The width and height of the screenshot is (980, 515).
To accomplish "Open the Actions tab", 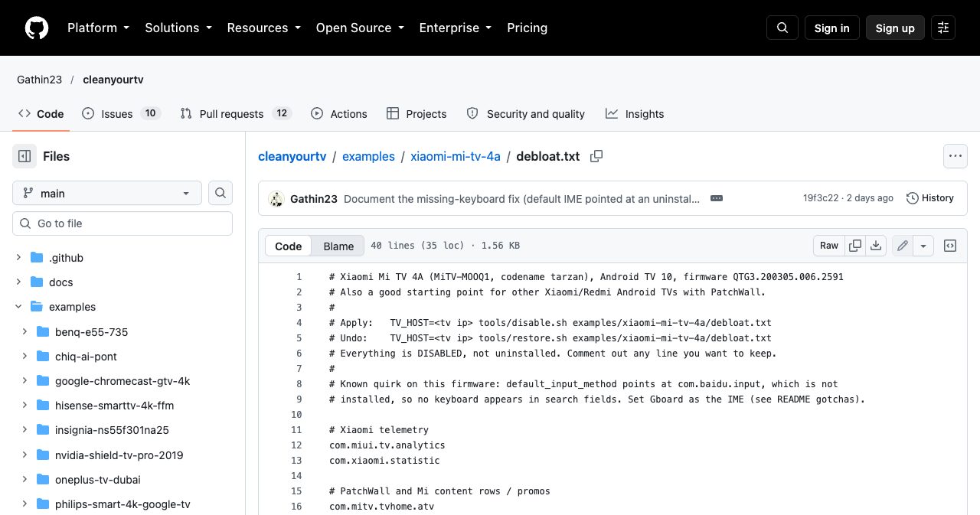I will coord(339,113).
